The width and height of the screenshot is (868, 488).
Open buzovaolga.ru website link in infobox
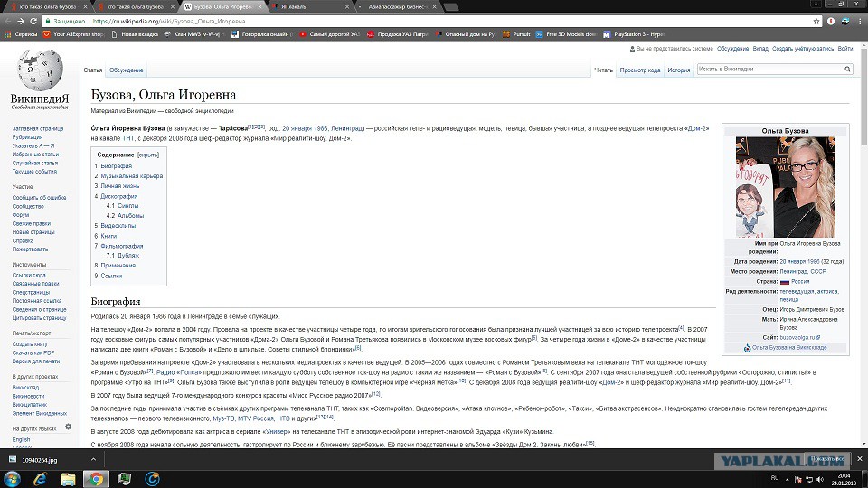[800, 337]
